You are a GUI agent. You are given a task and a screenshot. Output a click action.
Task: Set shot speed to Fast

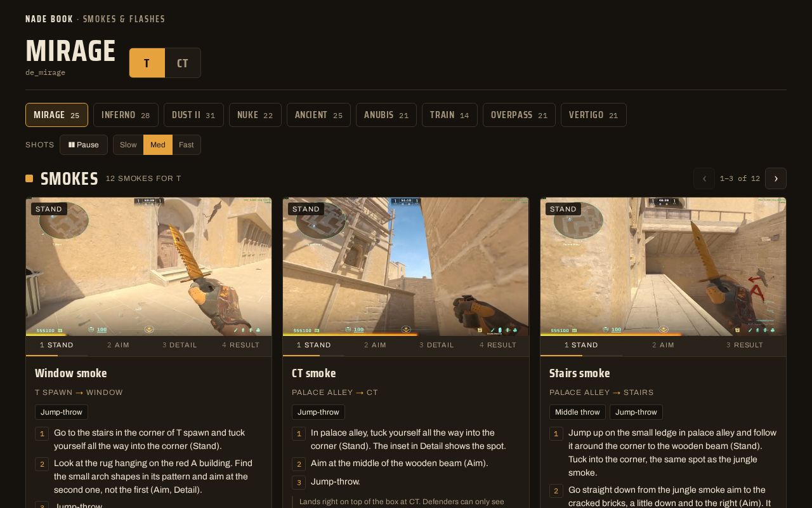coord(187,145)
